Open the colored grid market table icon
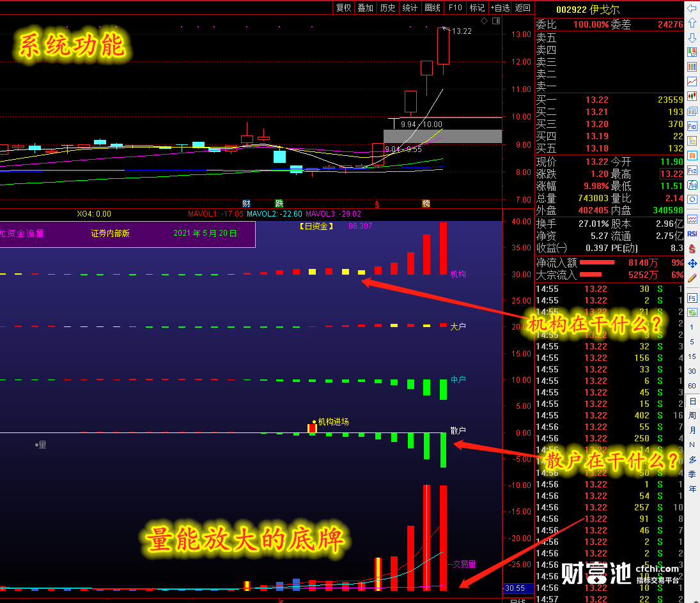This screenshot has width=700, height=603. click(692, 67)
